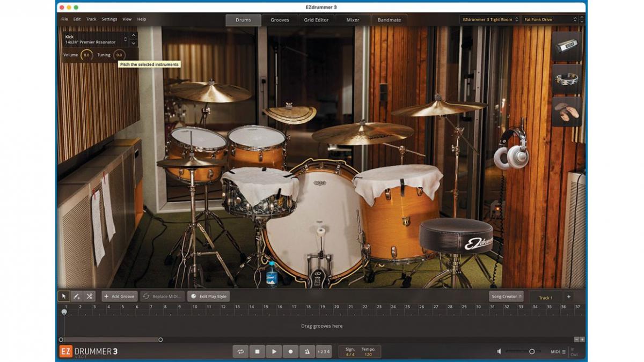Open the Edit menu

pos(77,19)
